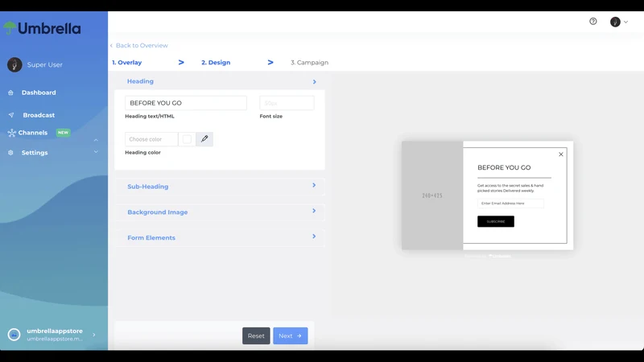Expand the Sub-Heading section
Viewport: 644px width, 362px height.
[x=220, y=187]
